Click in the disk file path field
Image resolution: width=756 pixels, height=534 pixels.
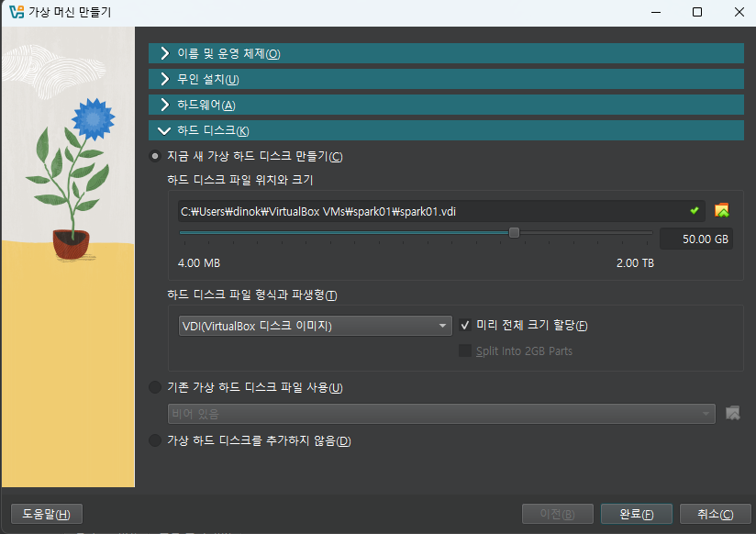pos(441,211)
